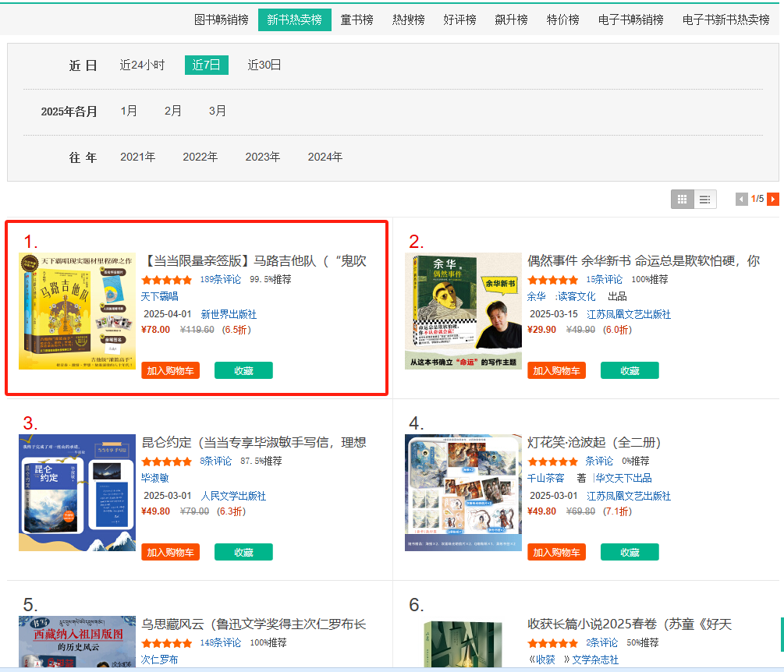The height and width of the screenshot is (672, 784).
Task: Open 华文天下出品 link
Action: (623, 478)
